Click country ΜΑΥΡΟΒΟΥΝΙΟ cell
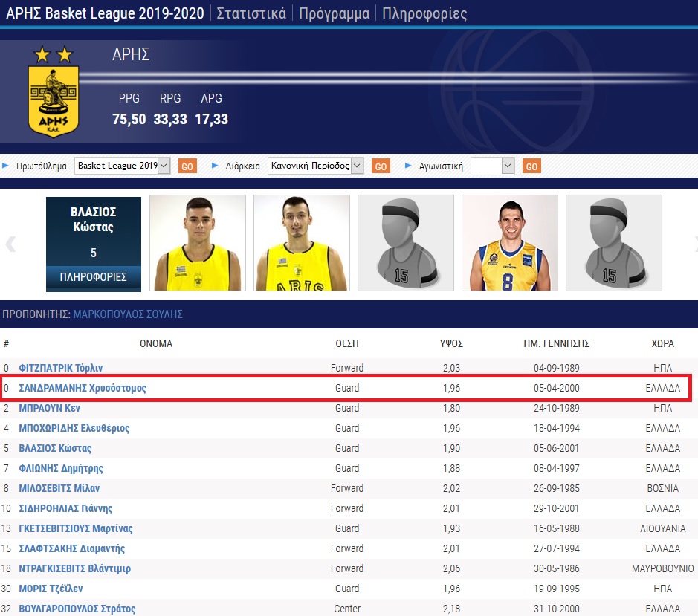This screenshot has width=698, height=616. tap(663, 568)
